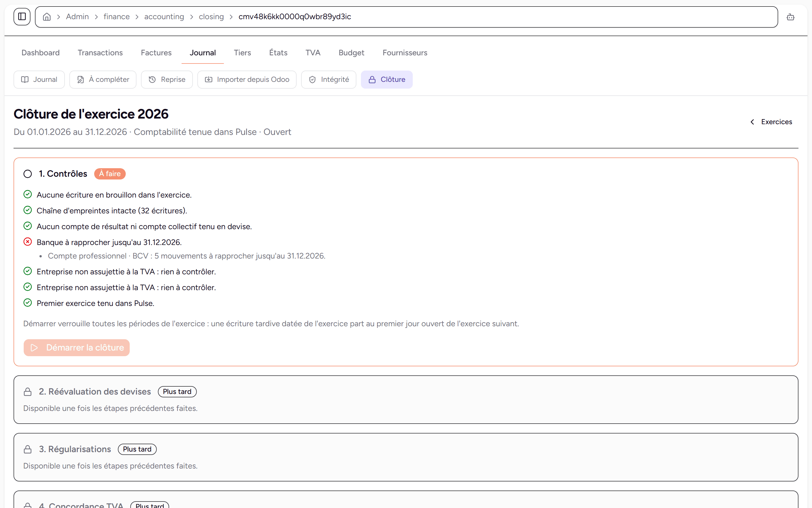The width and height of the screenshot is (812, 508).
Task: Switch to the Factures tab
Action: click(156, 53)
